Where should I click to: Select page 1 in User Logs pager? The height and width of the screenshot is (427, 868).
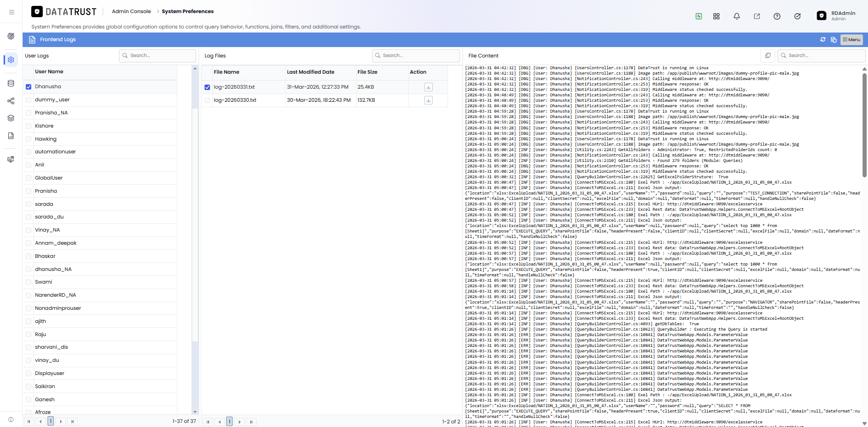pos(51,421)
